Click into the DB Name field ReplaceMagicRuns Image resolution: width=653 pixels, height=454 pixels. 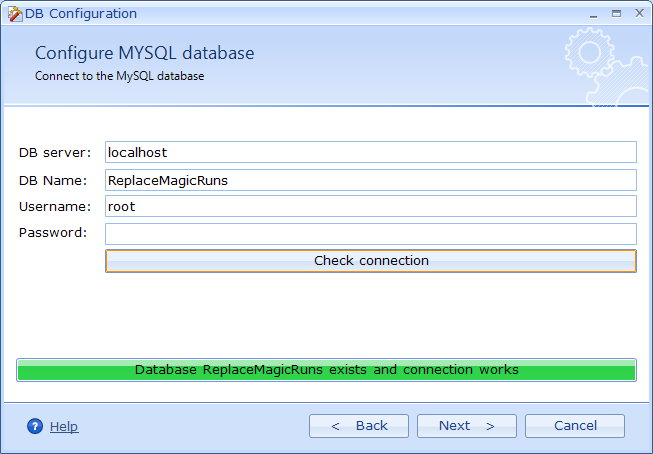click(370, 180)
